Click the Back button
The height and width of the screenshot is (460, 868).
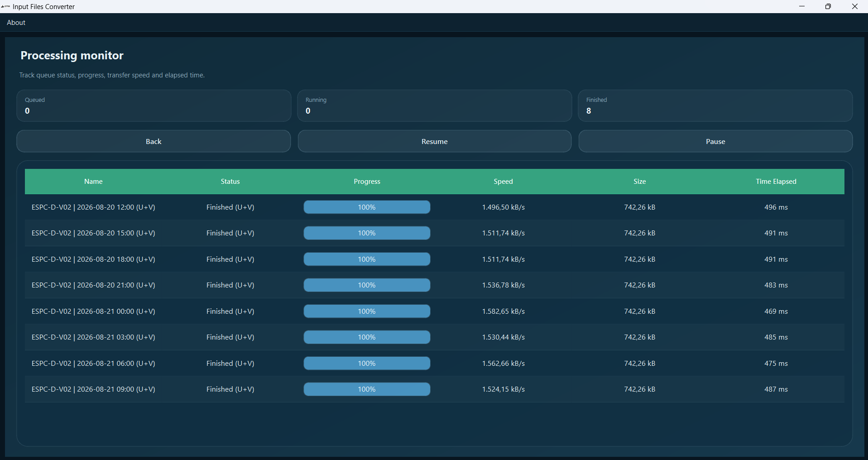(153, 141)
